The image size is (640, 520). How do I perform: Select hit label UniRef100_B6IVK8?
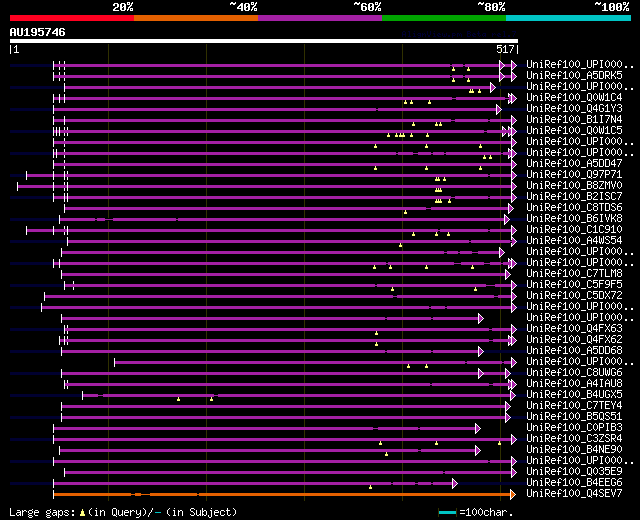click(x=574, y=219)
